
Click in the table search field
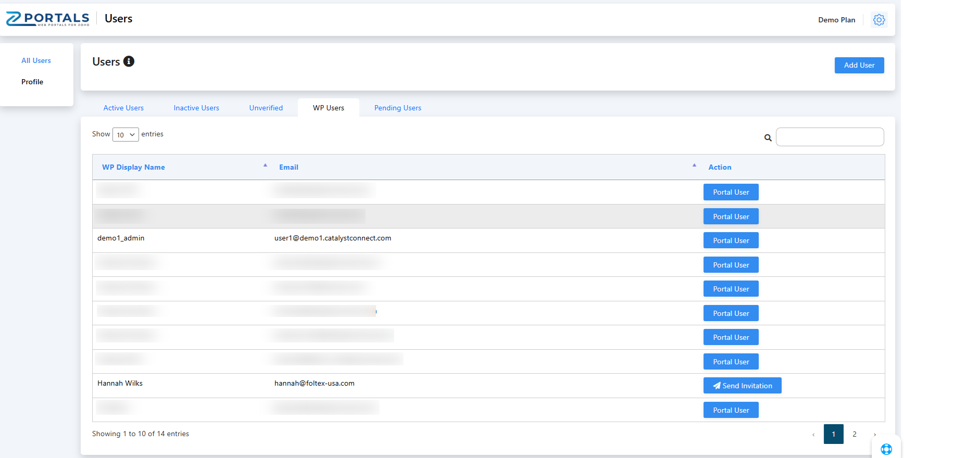tap(830, 137)
